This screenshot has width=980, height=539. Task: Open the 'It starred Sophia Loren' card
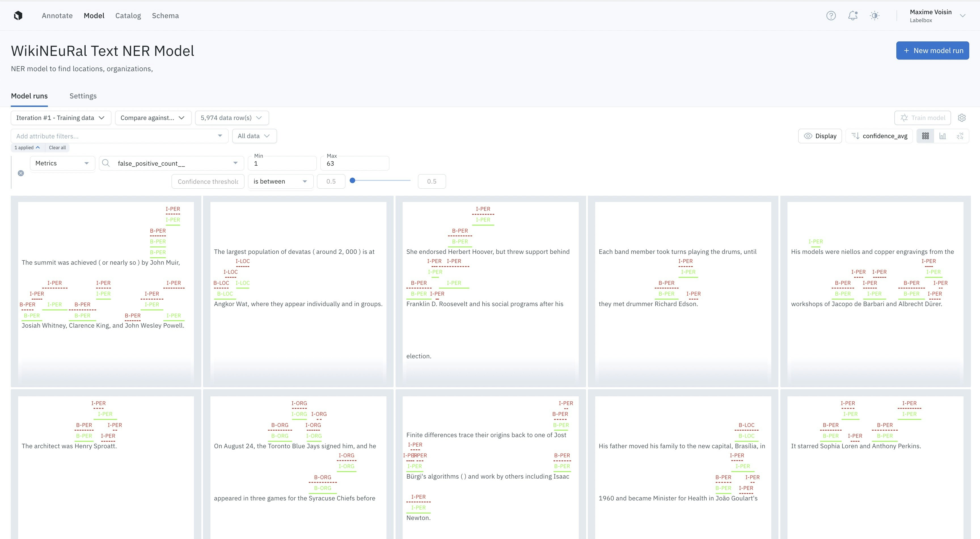click(x=875, y=464)
